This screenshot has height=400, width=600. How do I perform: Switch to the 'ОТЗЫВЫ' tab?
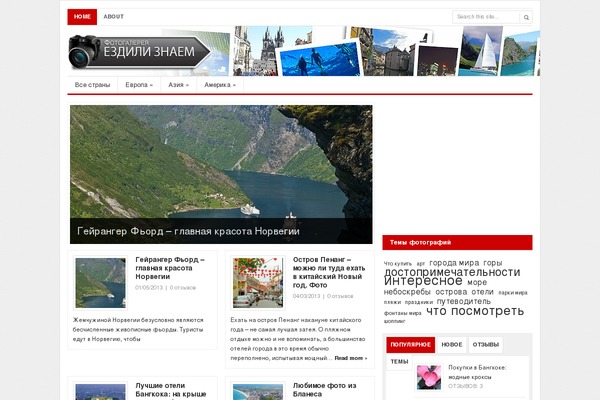[486, 345]
